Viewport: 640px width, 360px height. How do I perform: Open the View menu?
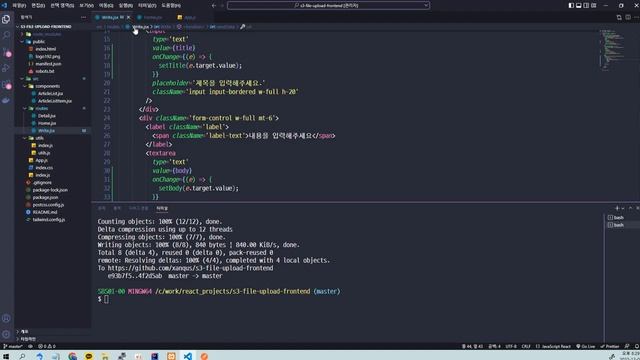(87, 5)
